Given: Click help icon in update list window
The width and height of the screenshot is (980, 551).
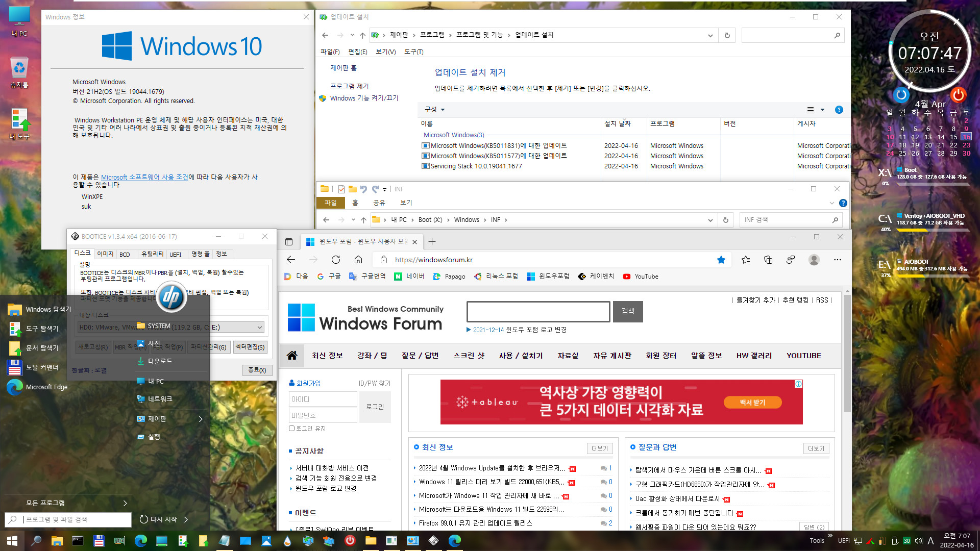Looking at the screenshot, I should click(x=839, y=110).
